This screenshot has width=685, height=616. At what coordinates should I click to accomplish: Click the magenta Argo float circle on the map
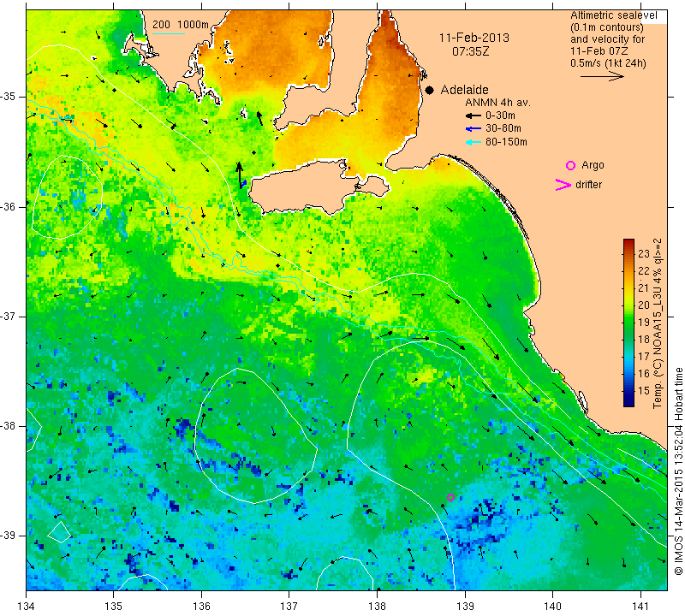click(x=451, y=497)
